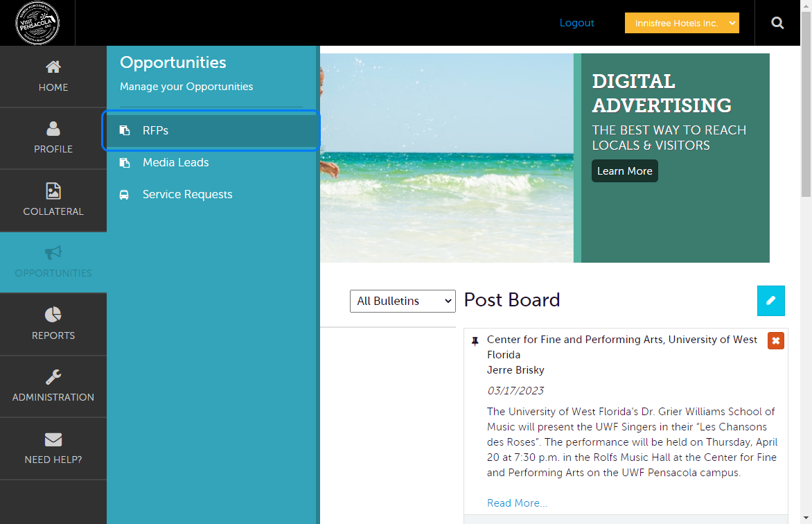Click the Visit Pensacola logo
The height and width of the screenshot is (524, 812).
pos(37,23)
